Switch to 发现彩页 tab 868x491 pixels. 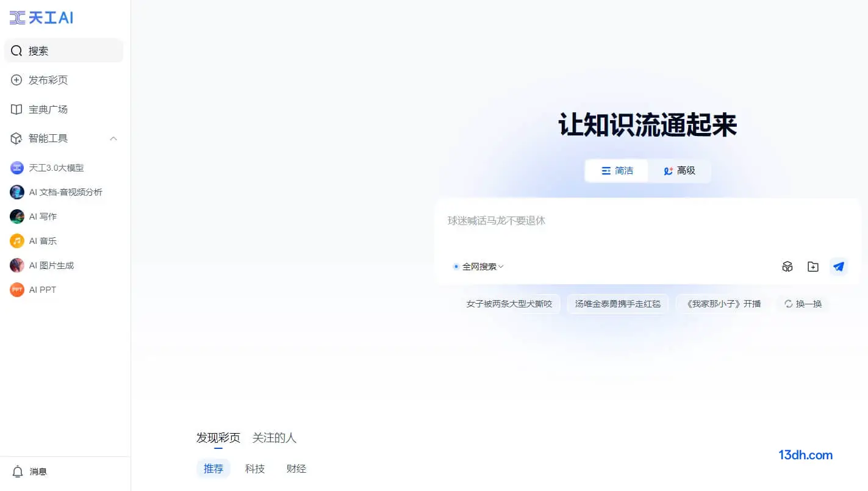(218, 438)
